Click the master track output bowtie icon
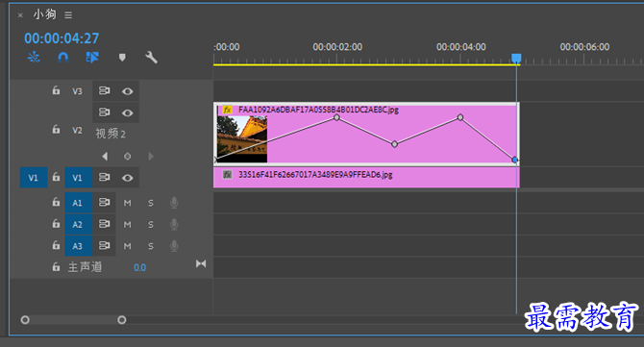The height and width of the screenshot is (347, 644). tap(201, 263)
